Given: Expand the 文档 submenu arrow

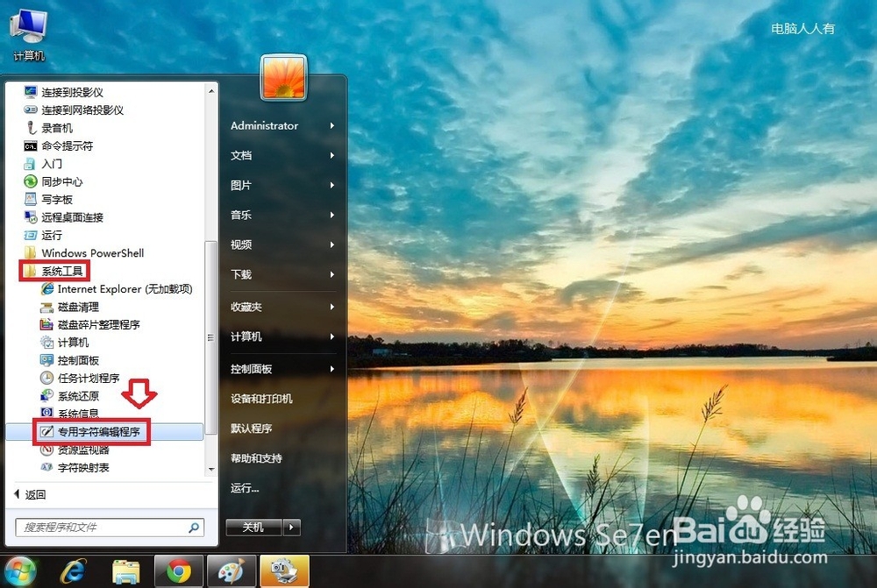Looking at the screenshot, I should tap(333, 155).
